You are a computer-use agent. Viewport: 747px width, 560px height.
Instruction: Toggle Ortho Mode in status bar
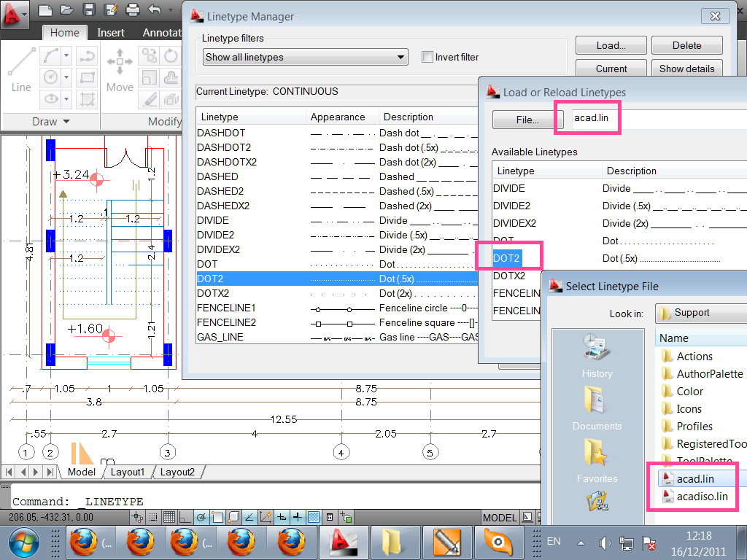pyautogui.click(x=185, y=517)
